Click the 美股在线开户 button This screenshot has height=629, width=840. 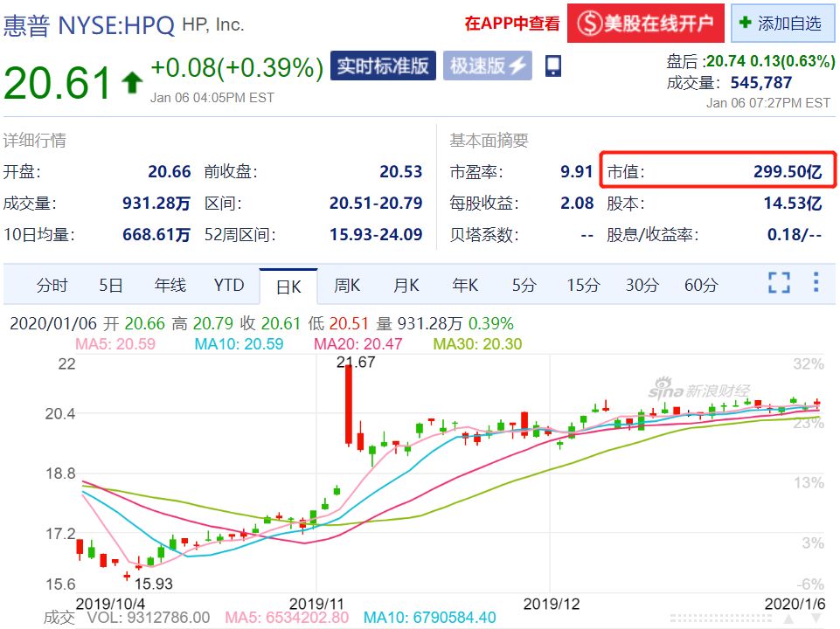click(646, 23)
